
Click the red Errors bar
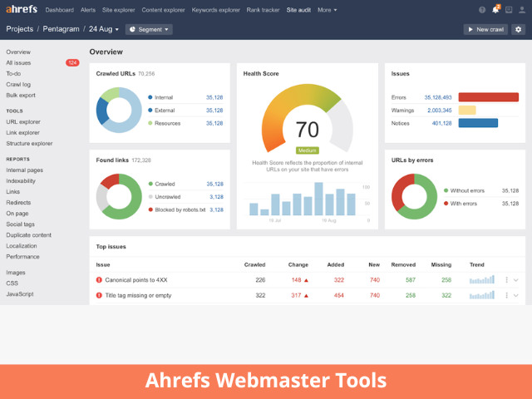click(x=489, y=97)
